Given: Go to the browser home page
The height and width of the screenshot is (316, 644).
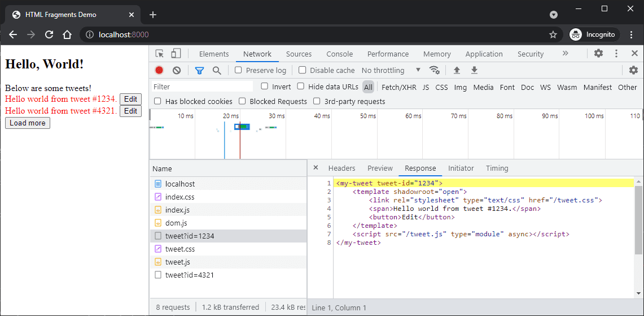Looking at the screenshot, I should pyautogui.click(x=67, y=34).
